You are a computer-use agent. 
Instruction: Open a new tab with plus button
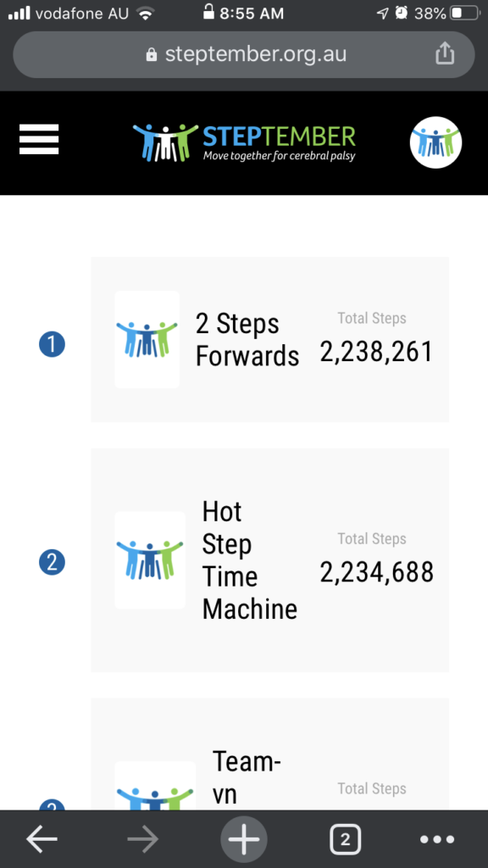pyautogui.click(x=244, y=839)
